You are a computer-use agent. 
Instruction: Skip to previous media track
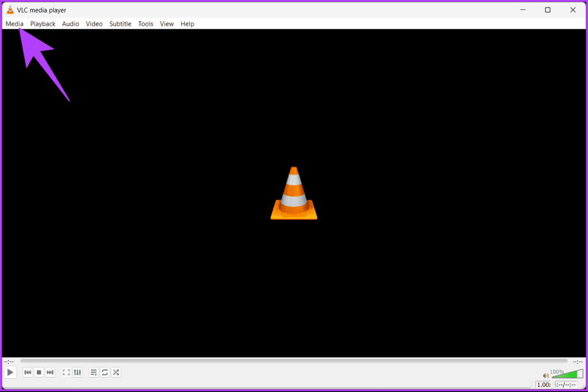28,372
